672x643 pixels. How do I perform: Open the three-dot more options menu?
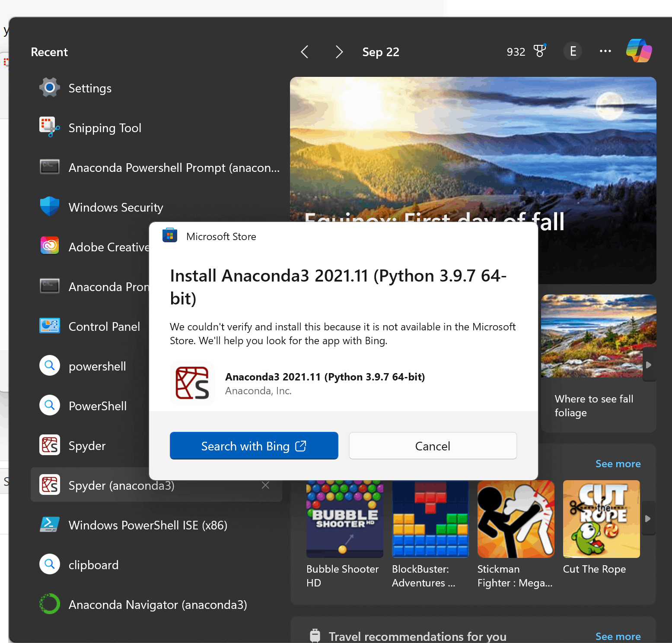click(605, 51)
